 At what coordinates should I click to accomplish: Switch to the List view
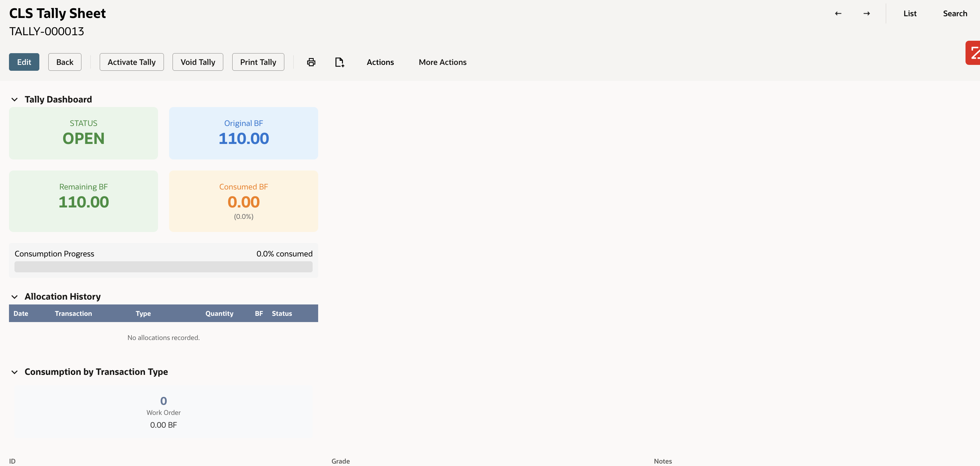coord(910,13)
